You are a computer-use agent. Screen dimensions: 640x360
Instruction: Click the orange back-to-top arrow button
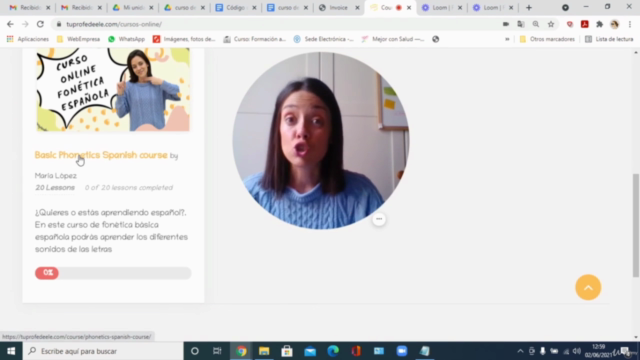click(588, 287)
